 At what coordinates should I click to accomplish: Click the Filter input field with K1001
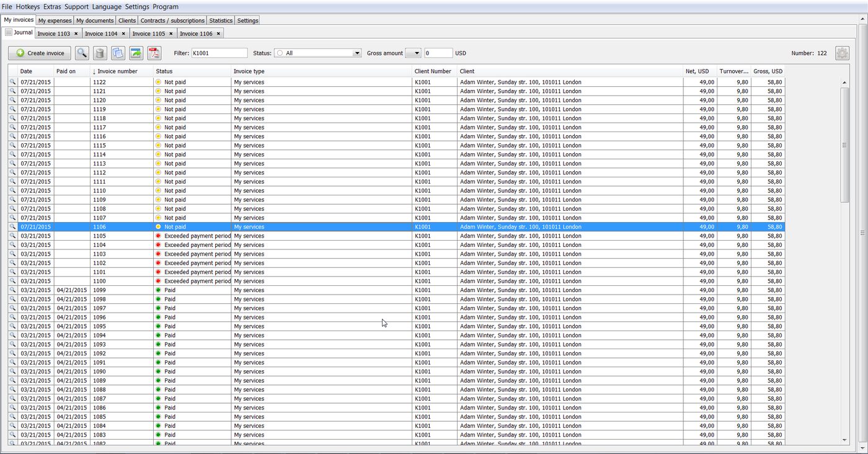219,53
